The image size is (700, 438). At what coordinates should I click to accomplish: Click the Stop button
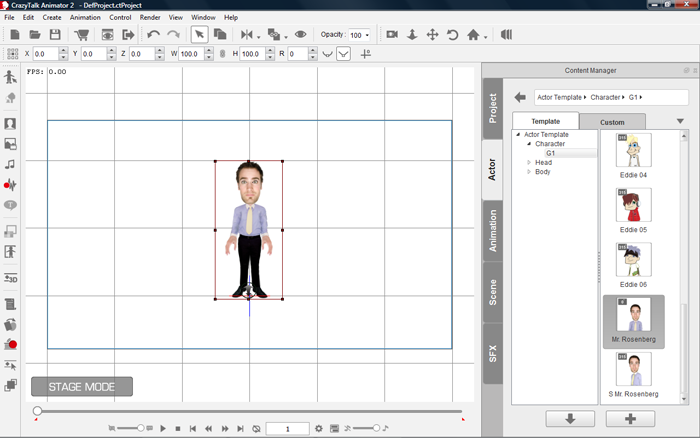178,429
